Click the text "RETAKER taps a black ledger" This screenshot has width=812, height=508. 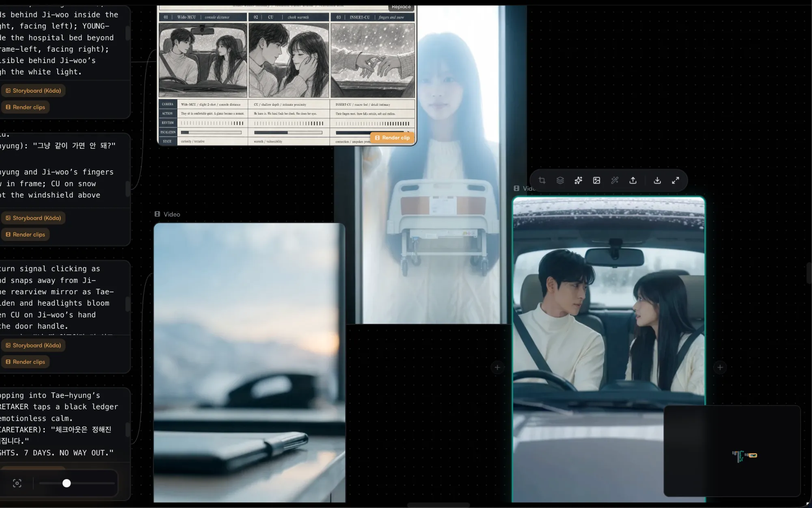[59, 407]
